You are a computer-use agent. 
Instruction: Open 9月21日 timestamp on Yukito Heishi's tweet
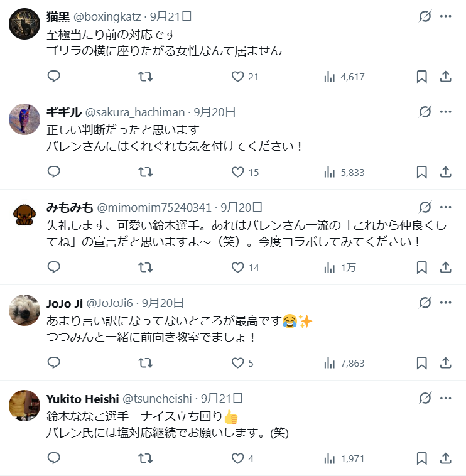coord(222,398)
